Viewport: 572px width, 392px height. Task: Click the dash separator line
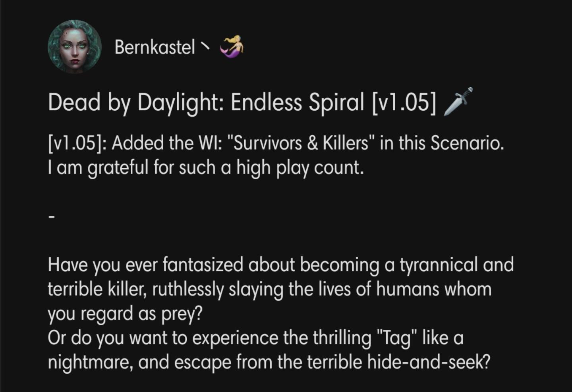pyautogui.click(x=51, y=217)
